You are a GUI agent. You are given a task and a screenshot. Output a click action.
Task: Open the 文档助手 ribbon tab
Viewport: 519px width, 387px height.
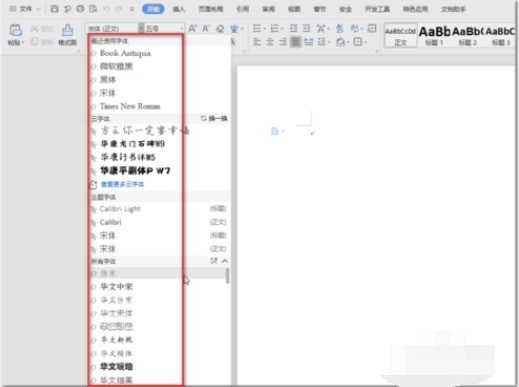(453, 9)
